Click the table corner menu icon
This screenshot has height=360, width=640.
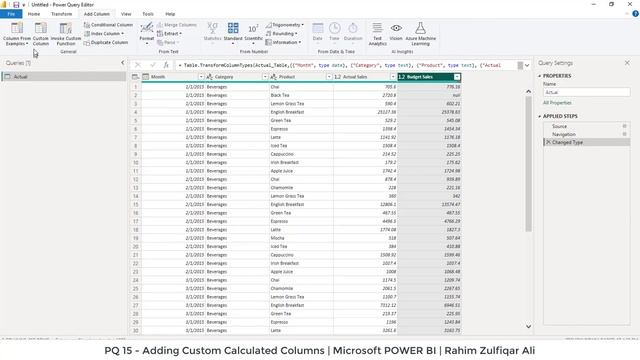point(135,77)
